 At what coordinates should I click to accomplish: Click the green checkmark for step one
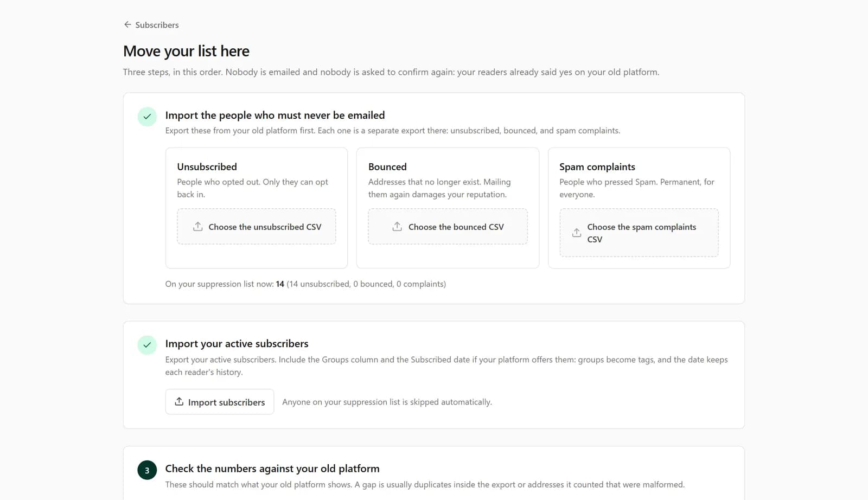(147, 117)
